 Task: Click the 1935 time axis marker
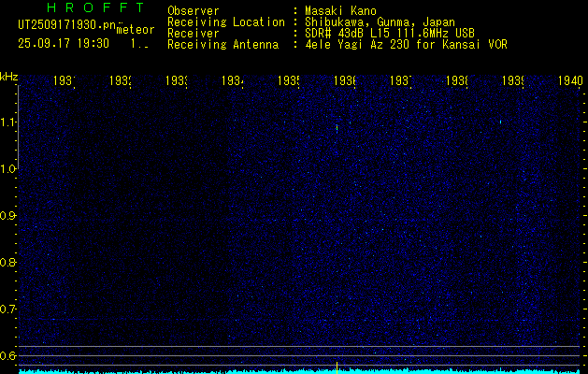(289, 81)
